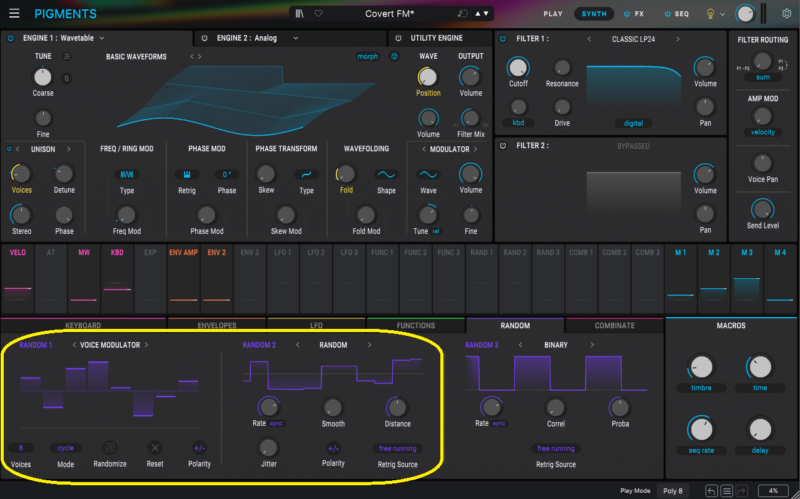Open the Poly 8 Play Mode selector
Image resolution: width=800 pixels, height=499 pixels.
pyautogui.click(x=672, y=491)
